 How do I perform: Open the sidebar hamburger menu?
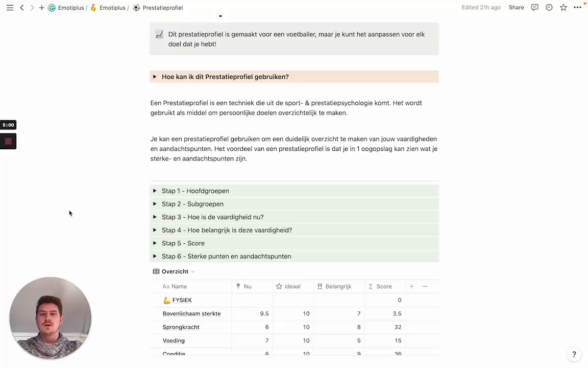point(10,8)
